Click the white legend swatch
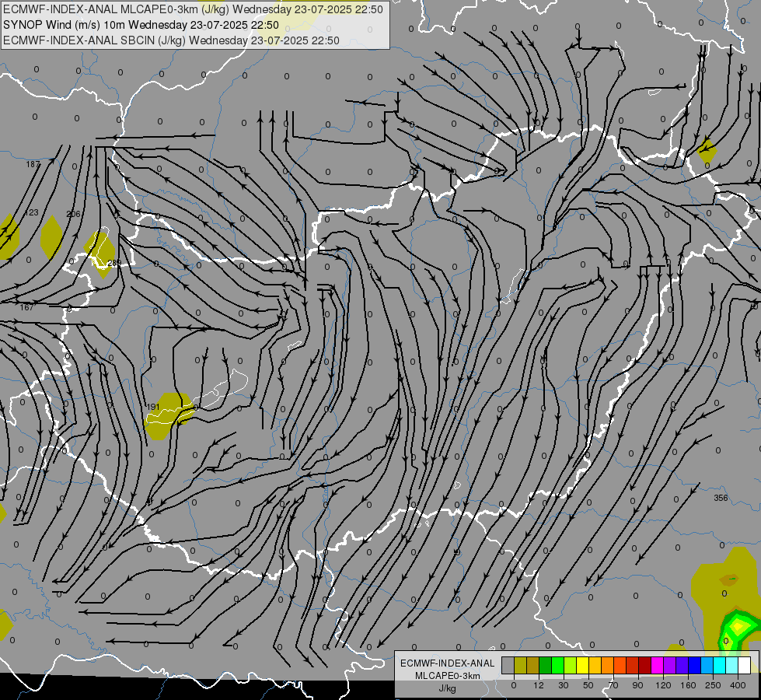 coord(745,665)
